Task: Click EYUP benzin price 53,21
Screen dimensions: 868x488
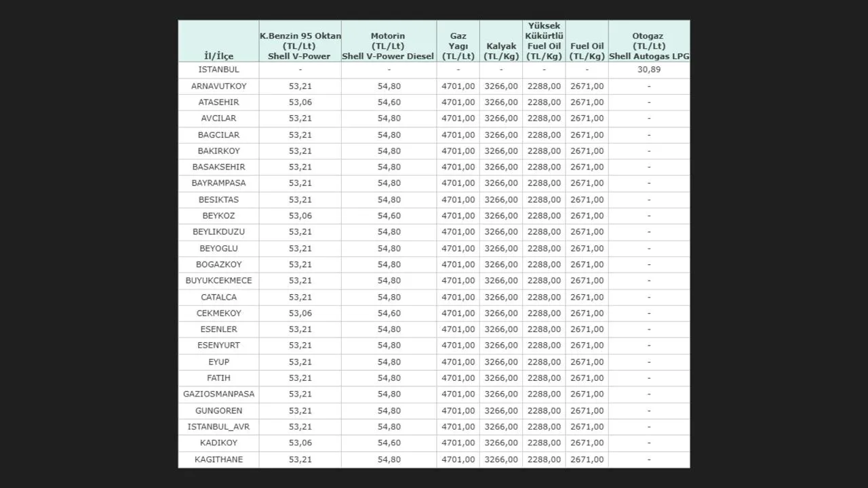Action: click(300, 362)
